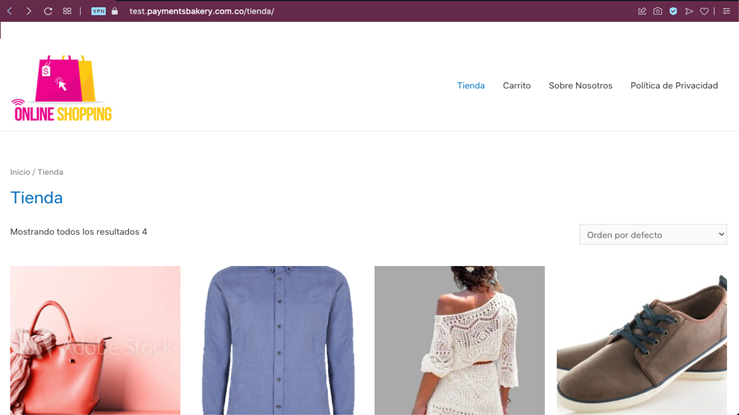The width and height of the screenshot is (739, 415).
Task: Go to the Tienda menu item
Action: point(471,86)
